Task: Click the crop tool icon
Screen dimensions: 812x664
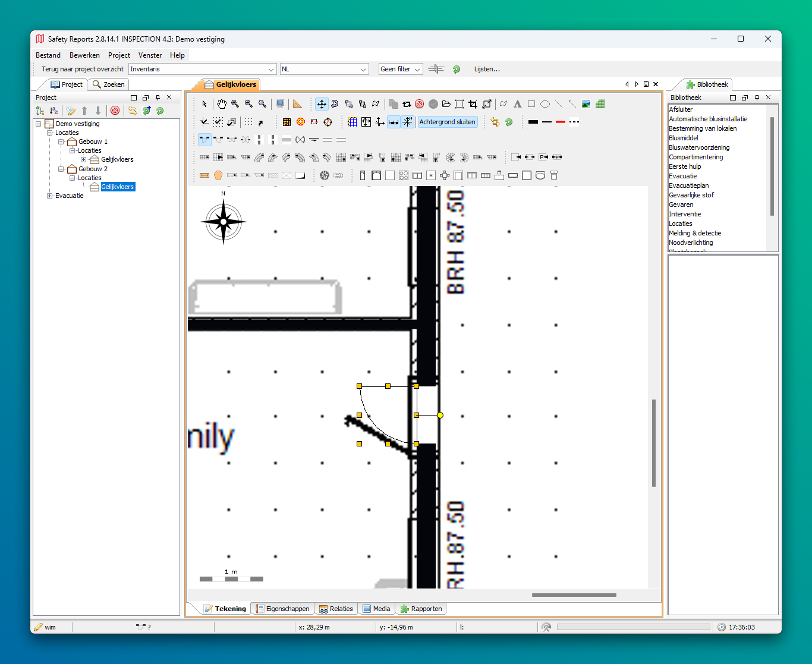Action: pyautogui.click(x=473, y=104)
